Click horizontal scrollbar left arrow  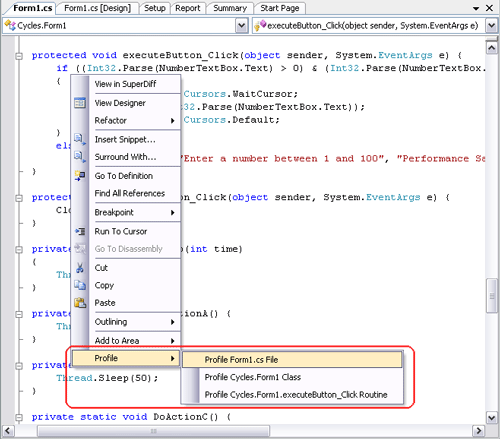coord(8,431)
